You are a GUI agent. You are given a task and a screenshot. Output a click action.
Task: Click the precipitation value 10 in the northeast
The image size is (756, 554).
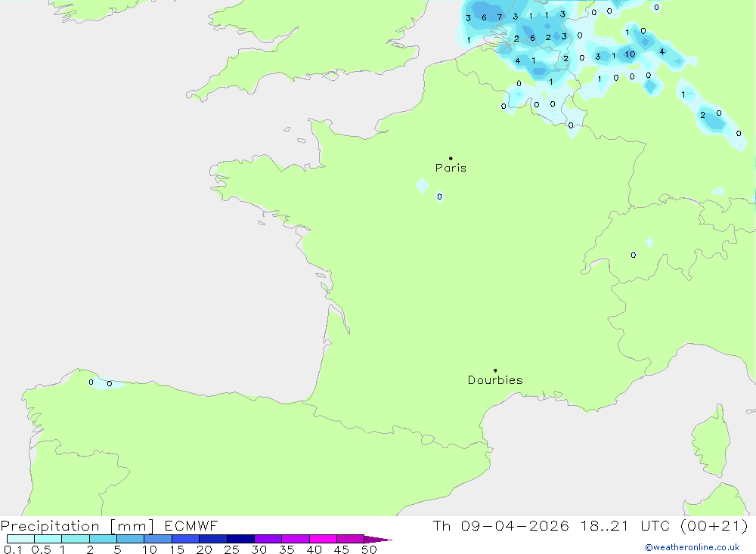(630, 55)
